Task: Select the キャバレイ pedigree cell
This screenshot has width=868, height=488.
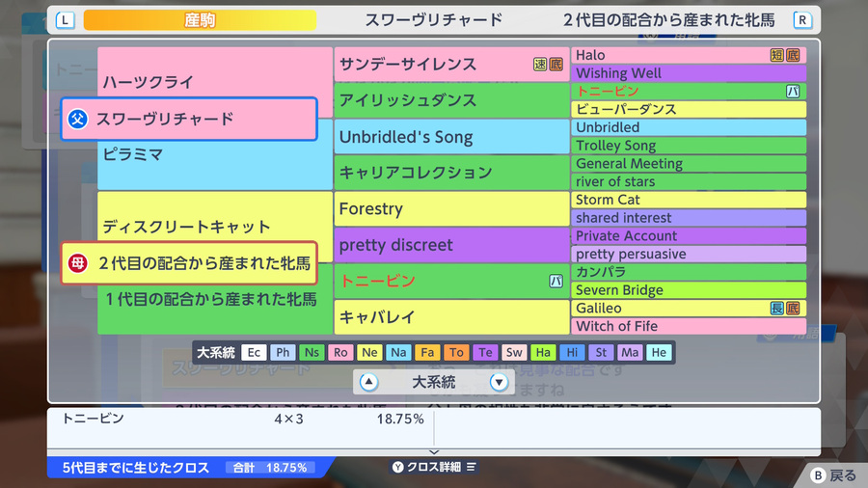Action: coord(451,317)
